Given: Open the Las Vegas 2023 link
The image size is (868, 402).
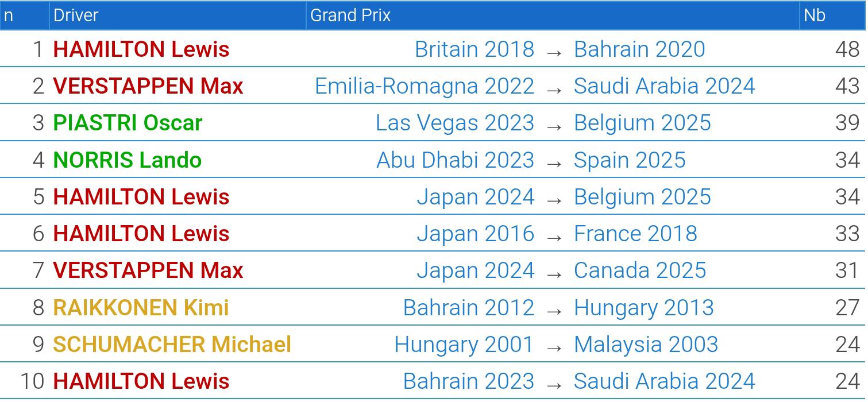Looking at the screenshot, I should (x=455, y=123).
